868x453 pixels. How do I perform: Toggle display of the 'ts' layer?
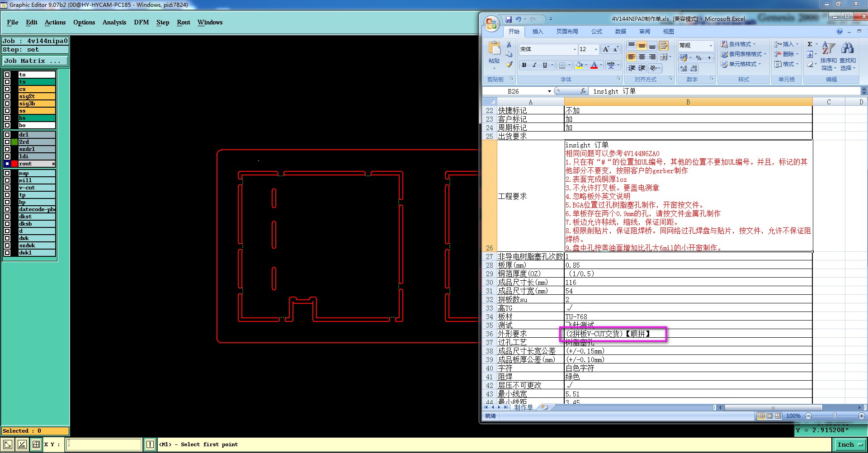[x=7, y=82]
